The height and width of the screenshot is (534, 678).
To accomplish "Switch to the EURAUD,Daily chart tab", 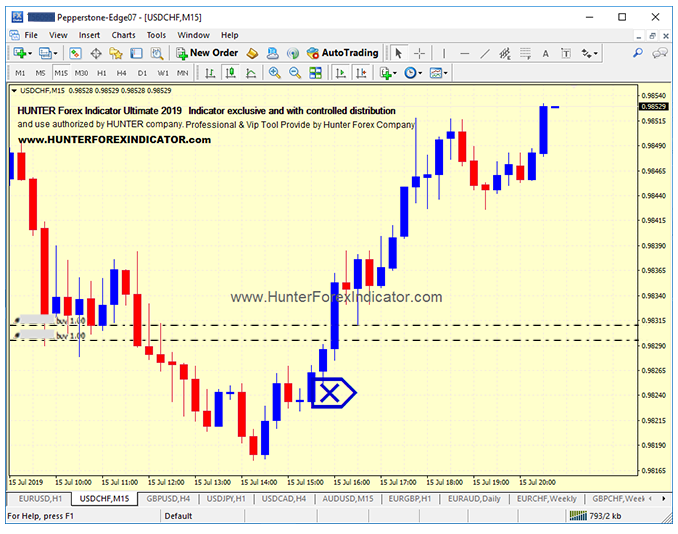I will click(x=474, y=499).
